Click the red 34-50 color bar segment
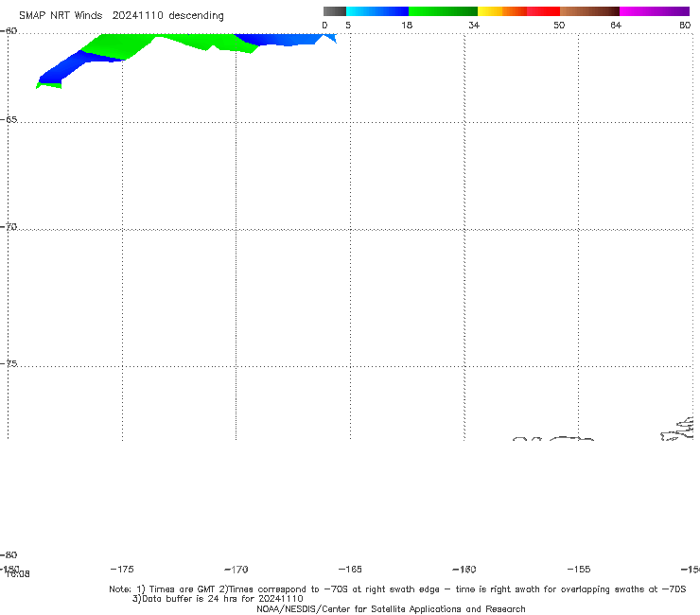The width and height of the screenshot is (700, 615). click(x=518, y=11)
